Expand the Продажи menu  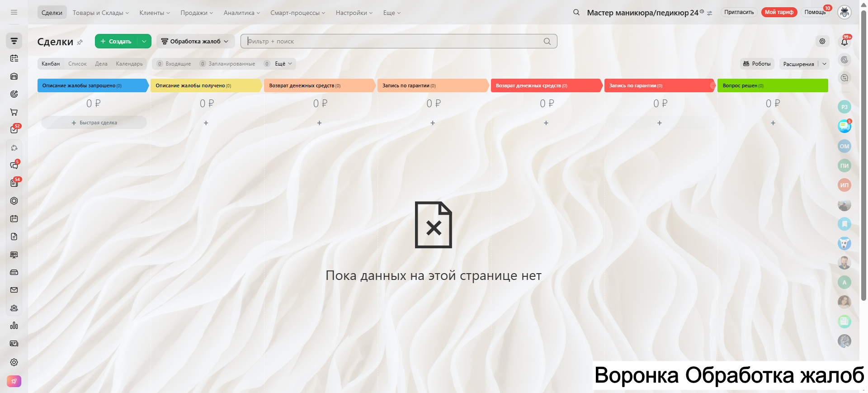pyautogui.click(x=197, y=13)
